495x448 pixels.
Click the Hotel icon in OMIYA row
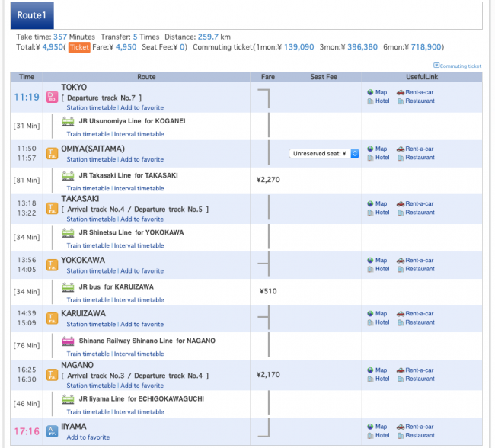click(x=370, y=158)
